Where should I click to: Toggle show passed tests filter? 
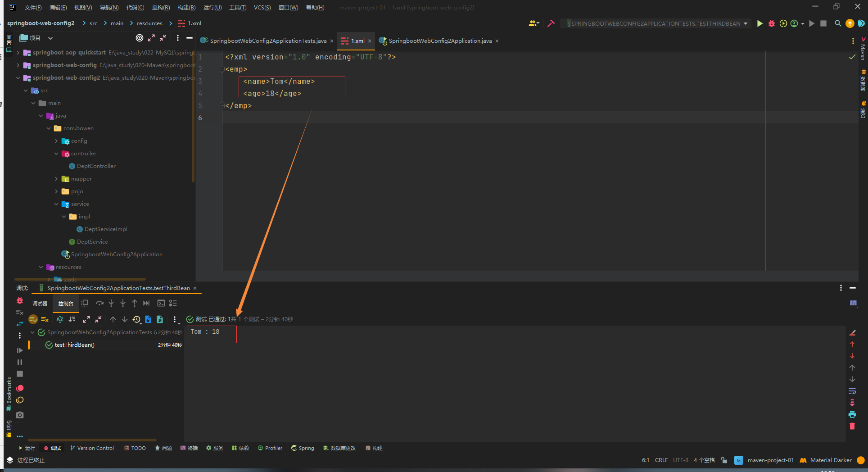coord(33,319)
